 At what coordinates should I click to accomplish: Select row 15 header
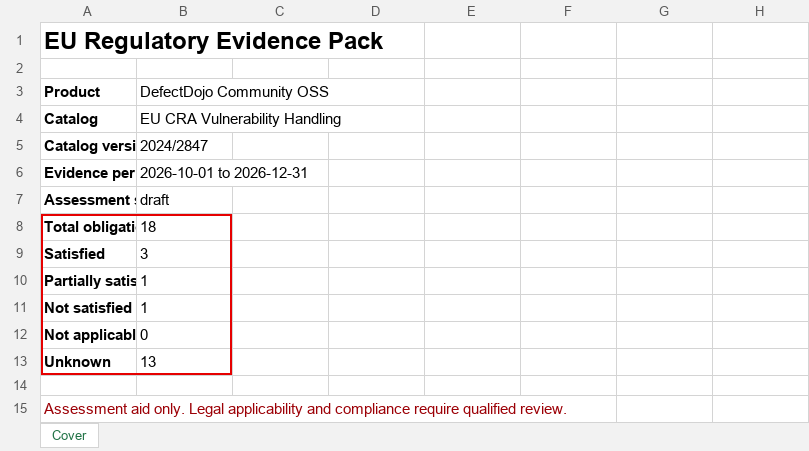tap(20, 409)
